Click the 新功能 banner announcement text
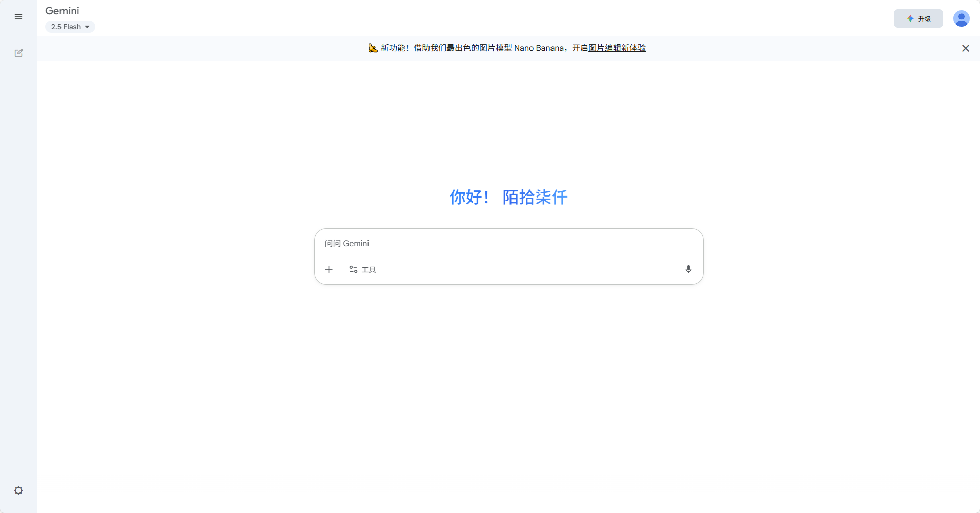The image size is (980, 513). (395, 48)
